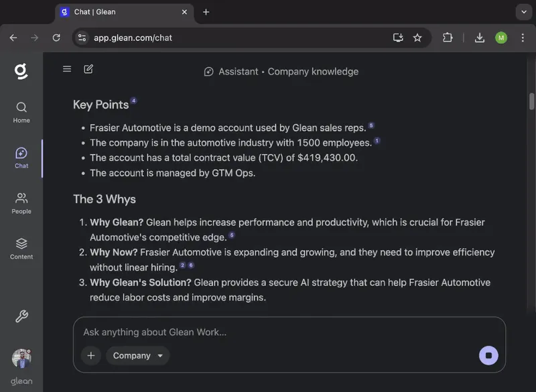Image resolution: width=536 pixels, height=392 pixels.
Task: View site information icon in address bar
Action: (82, 38)
